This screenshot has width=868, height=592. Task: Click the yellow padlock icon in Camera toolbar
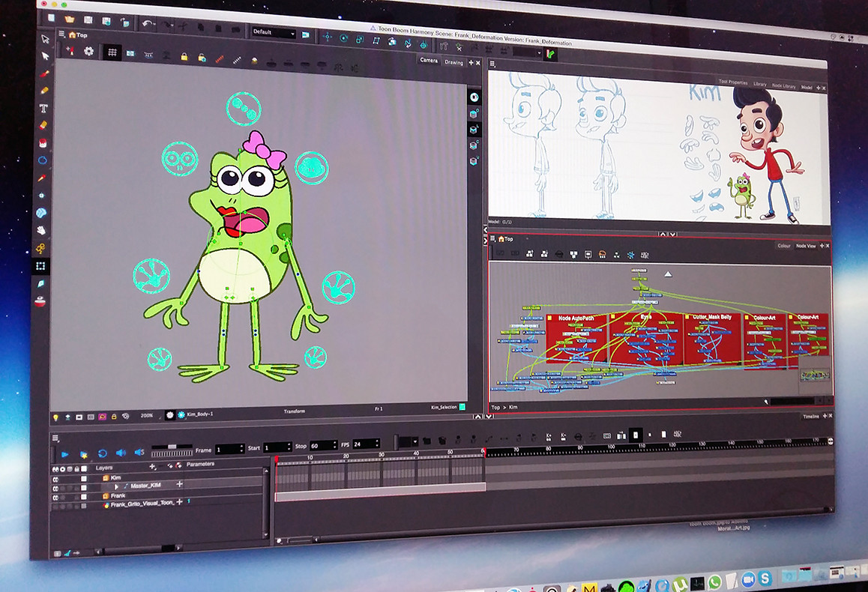(x=184, y=57)
